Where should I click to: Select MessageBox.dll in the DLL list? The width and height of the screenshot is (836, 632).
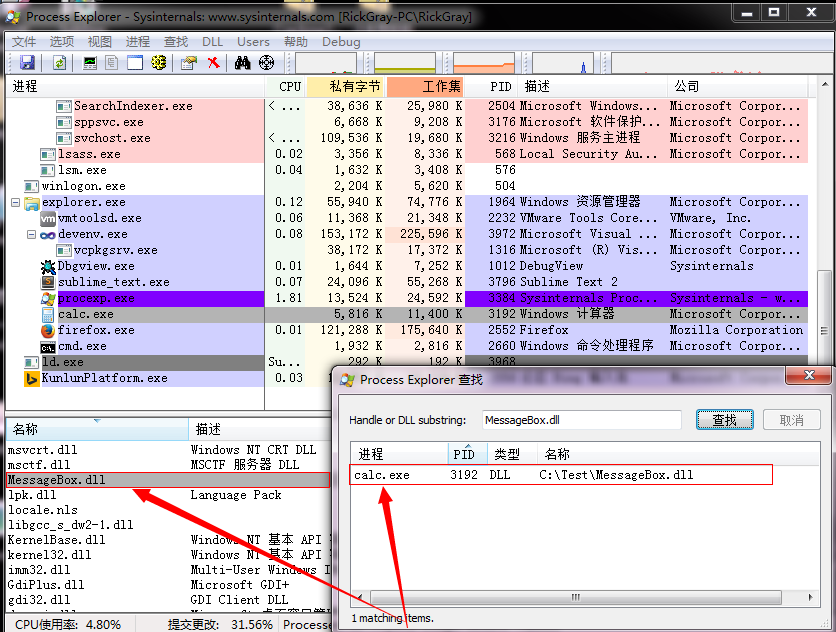click(168, 480)
